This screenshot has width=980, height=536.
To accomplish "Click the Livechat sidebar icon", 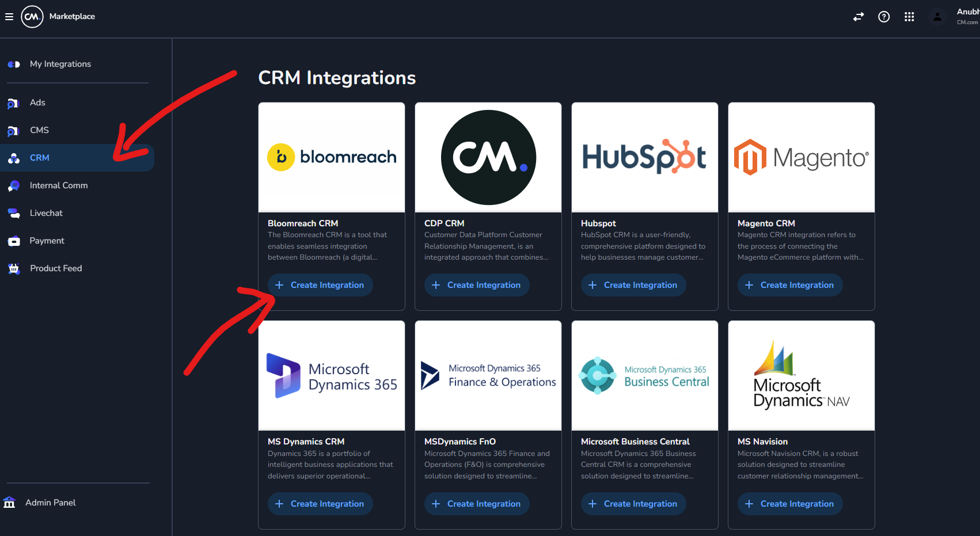I will 14,213.
